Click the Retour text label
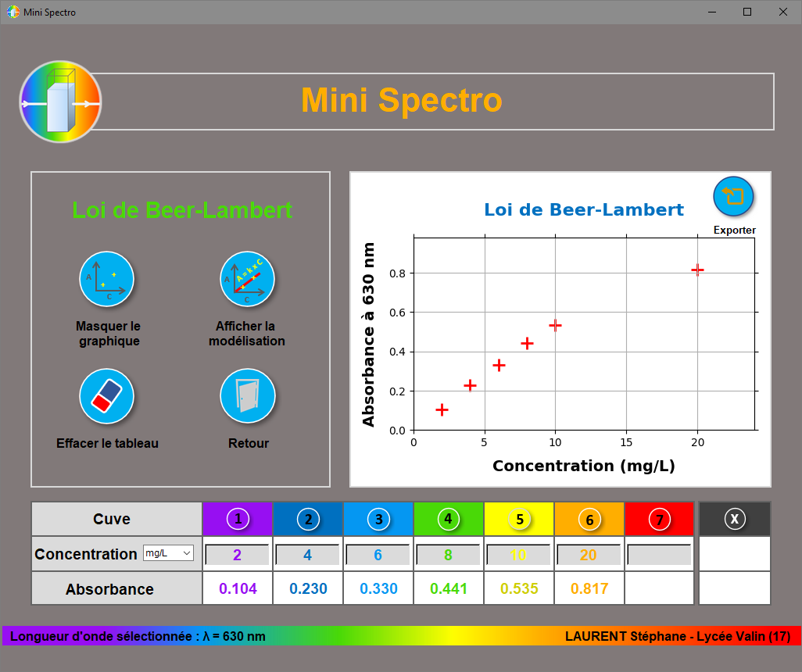802x672 pixels. coord(248,443)
